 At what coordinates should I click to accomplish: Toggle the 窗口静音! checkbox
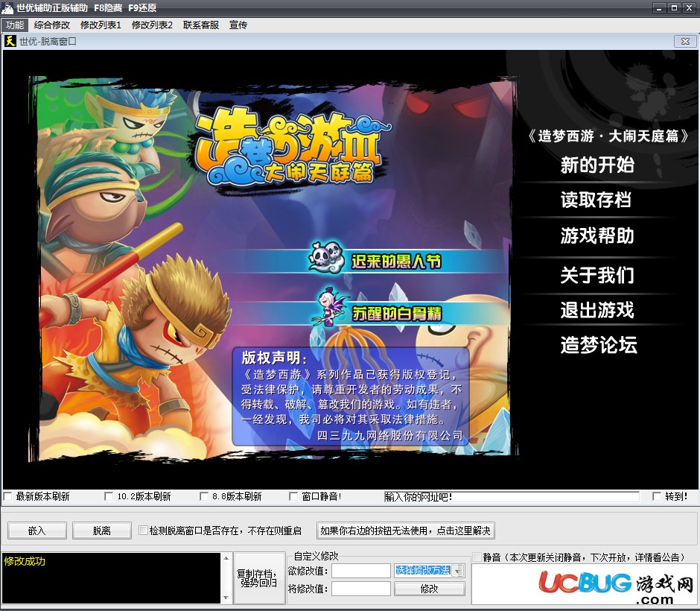293,497
